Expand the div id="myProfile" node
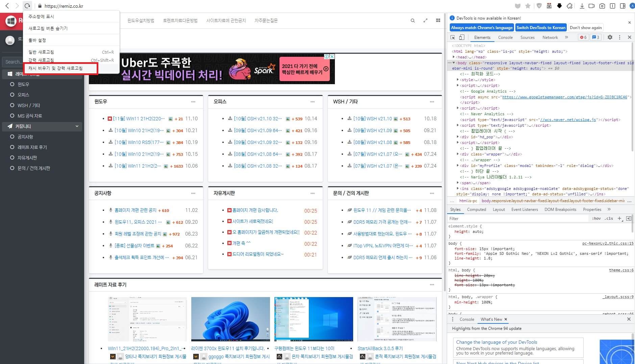 pyautogui.click(x=458, y=166)
